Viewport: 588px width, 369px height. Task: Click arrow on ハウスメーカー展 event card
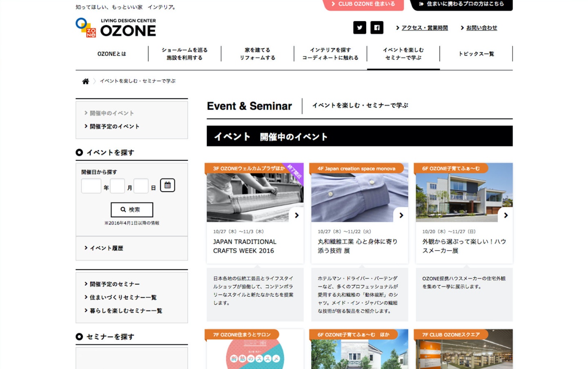pyautogui.click(x=506, y=215)
